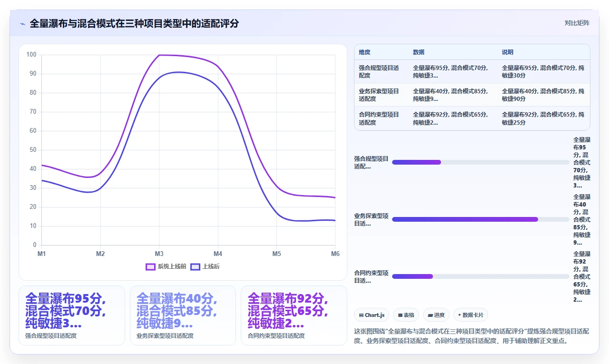This screenshot has width=609, height=364.
Task: Click the 0 y-axis label
Action: pos(35,245)
